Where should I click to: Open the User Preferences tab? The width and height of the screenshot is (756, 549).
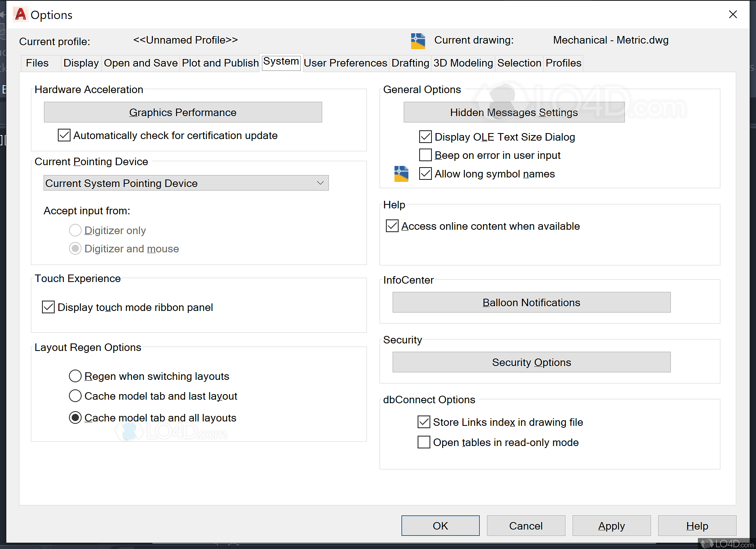coord(345,63)
